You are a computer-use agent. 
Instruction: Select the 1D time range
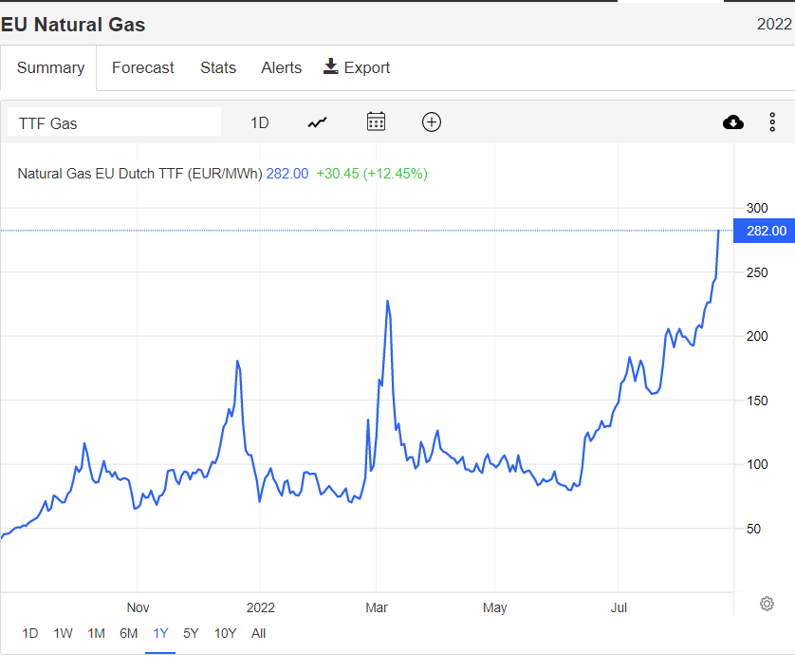coord(30,633)
